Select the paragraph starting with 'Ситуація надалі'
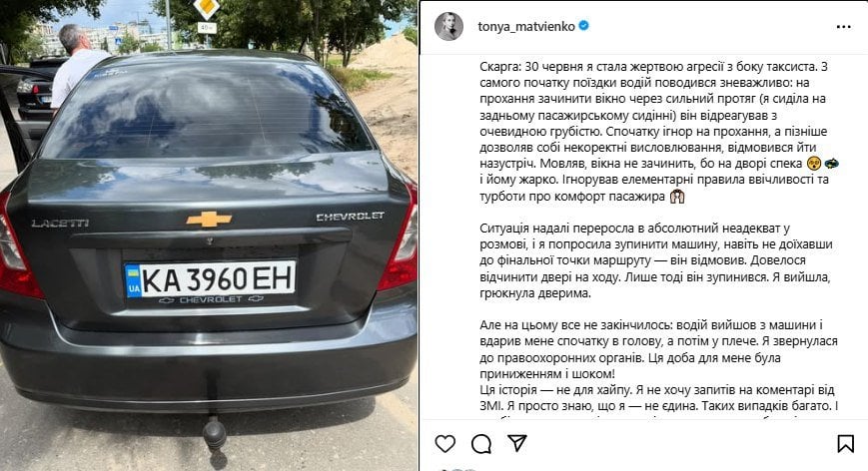 (x=656, y=260)
